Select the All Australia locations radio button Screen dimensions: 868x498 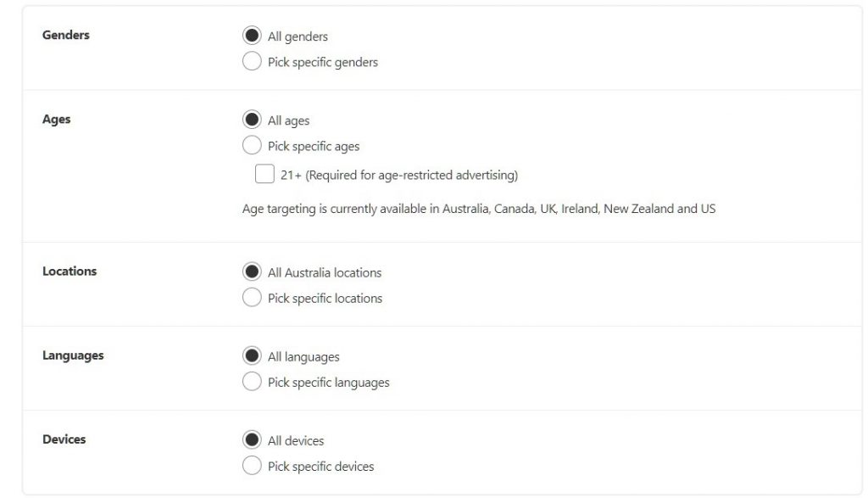[x=252, y=272]
